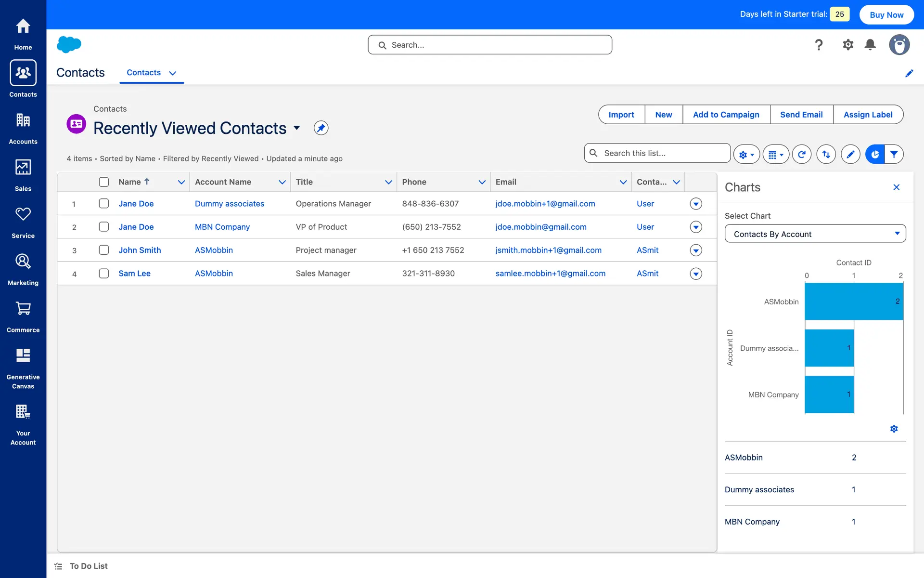
Task: Open the notifications bell
Action: click(870, 45)
